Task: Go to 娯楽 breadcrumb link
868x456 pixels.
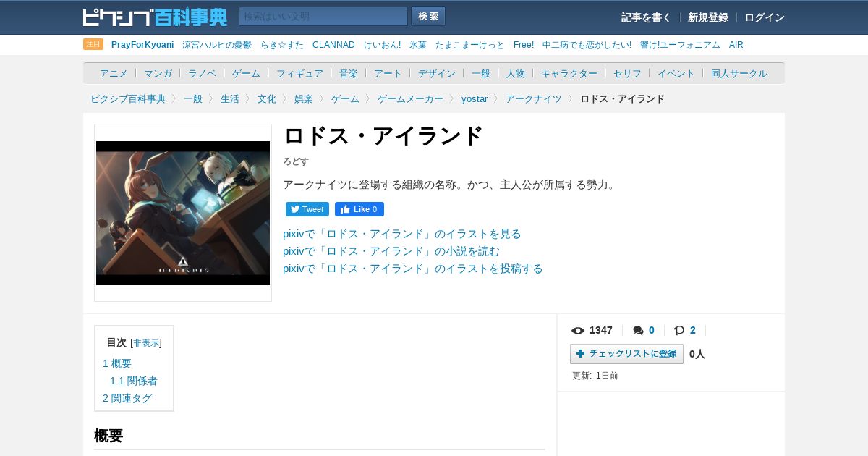Action: (x=304, y=98)
